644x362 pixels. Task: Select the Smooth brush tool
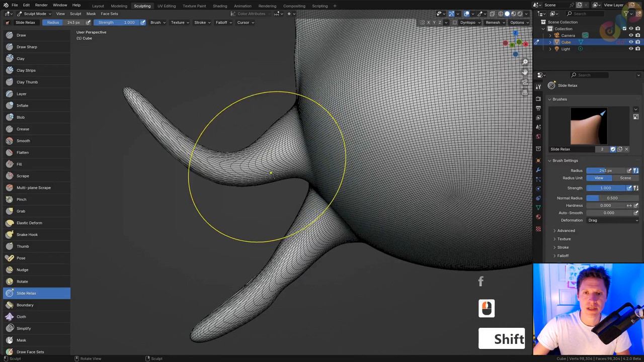coord(36,141)
